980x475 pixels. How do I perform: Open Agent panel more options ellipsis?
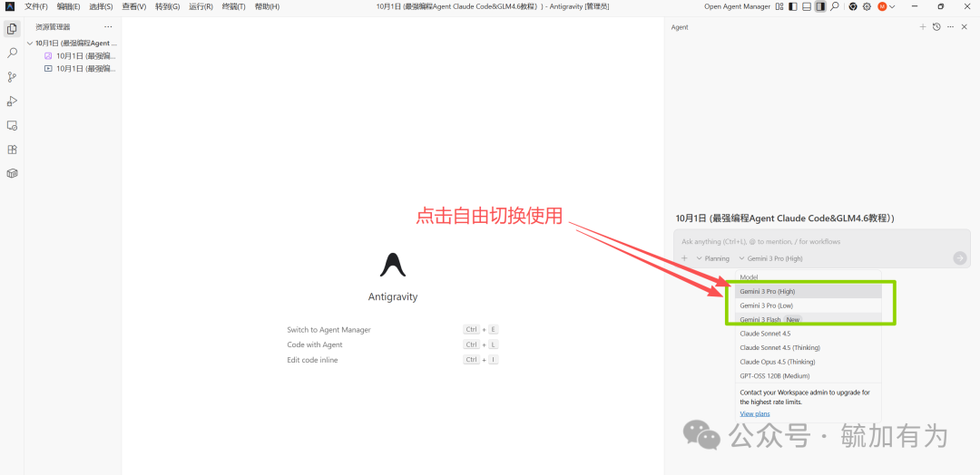click(x=950, y=27)
